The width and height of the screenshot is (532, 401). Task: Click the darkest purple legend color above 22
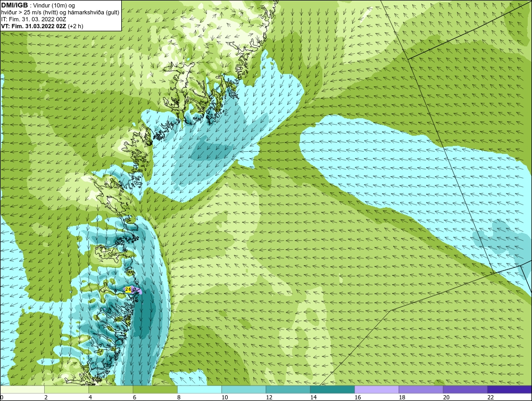[510, 389]
